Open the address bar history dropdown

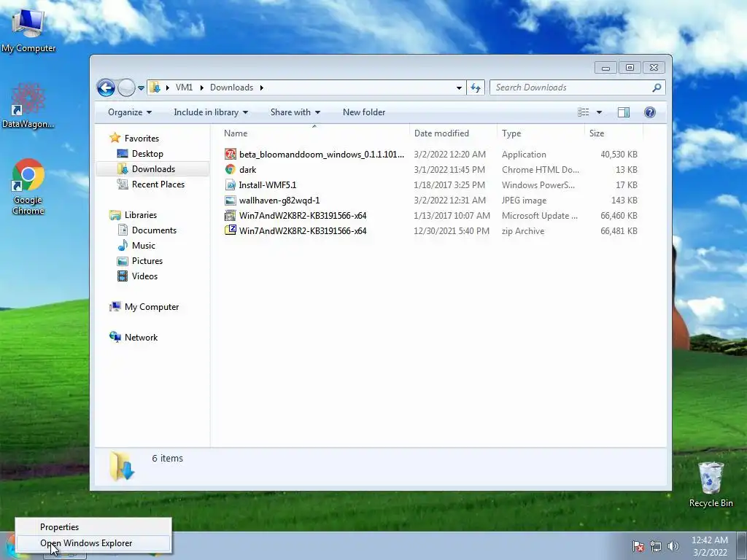pos(459,87)
